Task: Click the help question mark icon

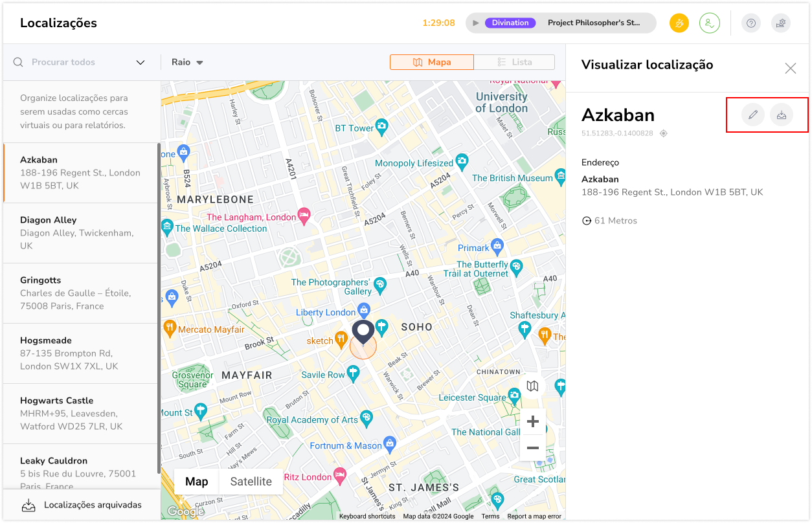Action: tap(751, 23)
